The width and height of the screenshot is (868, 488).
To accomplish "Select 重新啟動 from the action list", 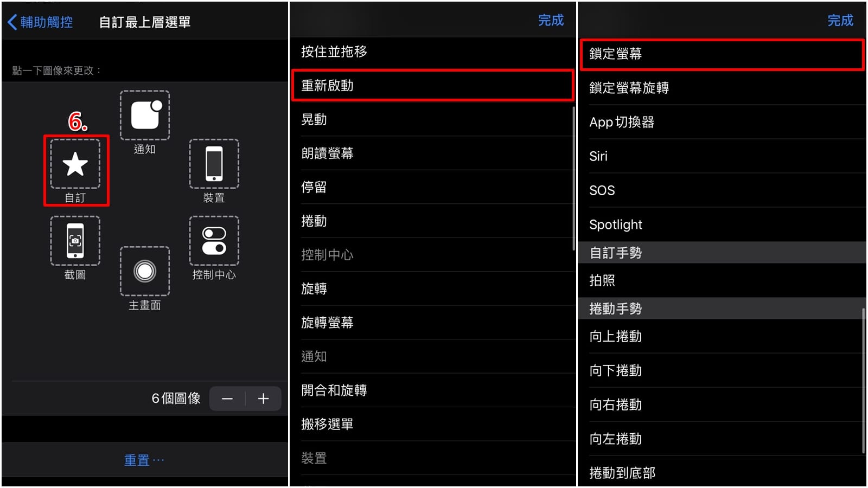I will (432, 86).
